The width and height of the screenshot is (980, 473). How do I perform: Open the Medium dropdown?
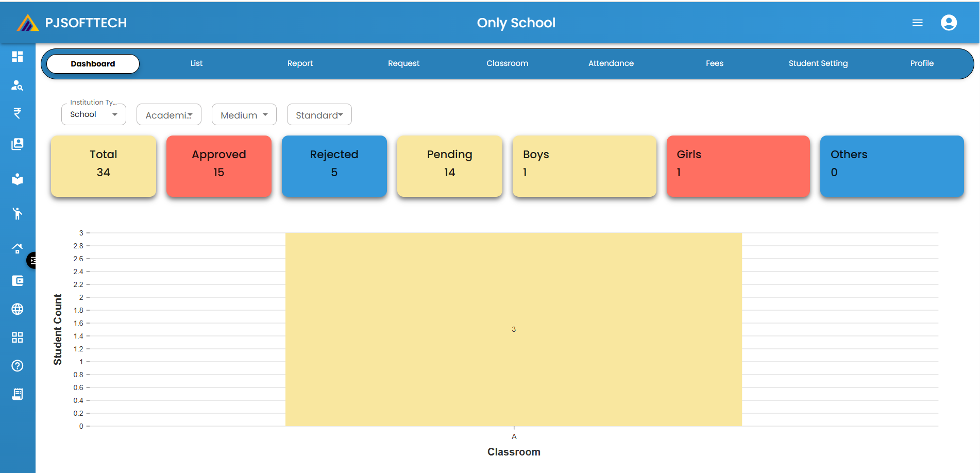(x=244, y=114)
